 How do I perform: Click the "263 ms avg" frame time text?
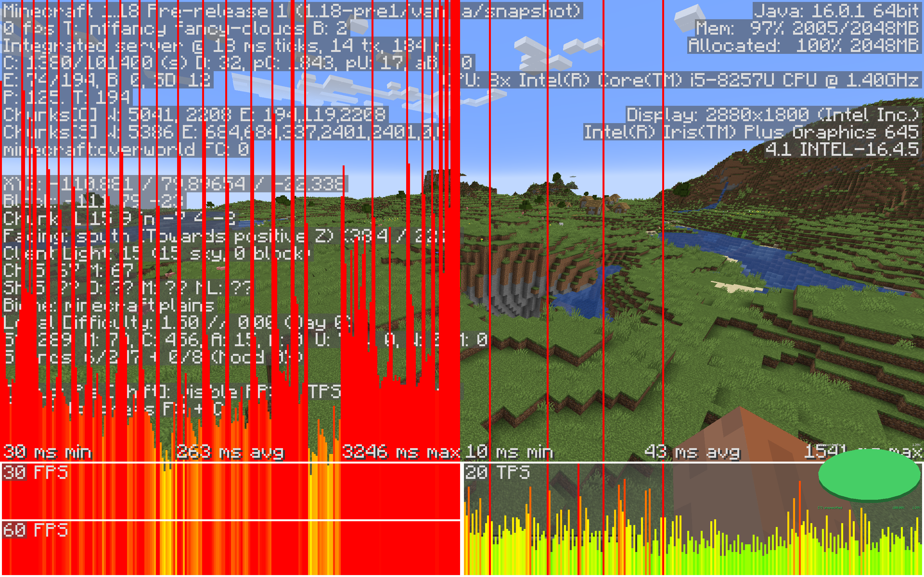(x=230, y=452)
